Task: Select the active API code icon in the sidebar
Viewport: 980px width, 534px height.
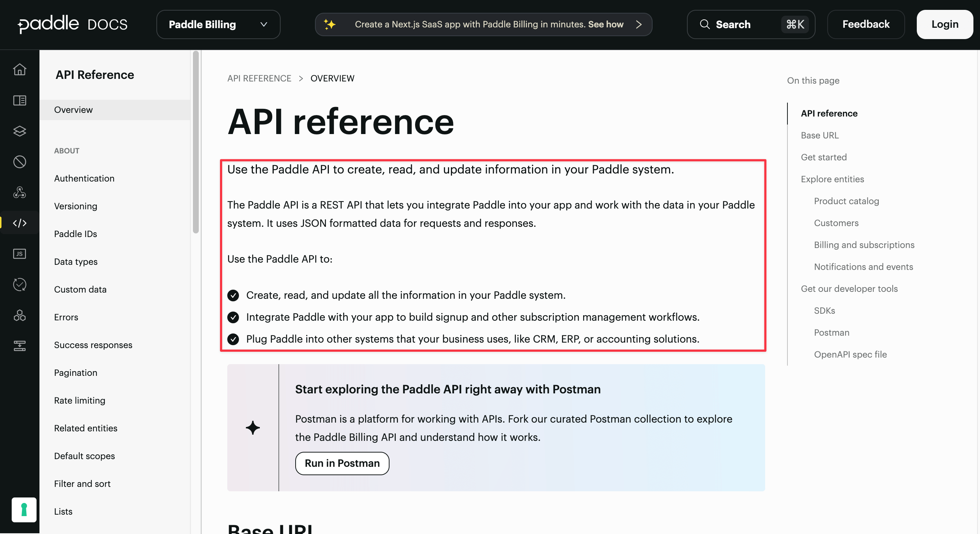Action: [19, 223]
